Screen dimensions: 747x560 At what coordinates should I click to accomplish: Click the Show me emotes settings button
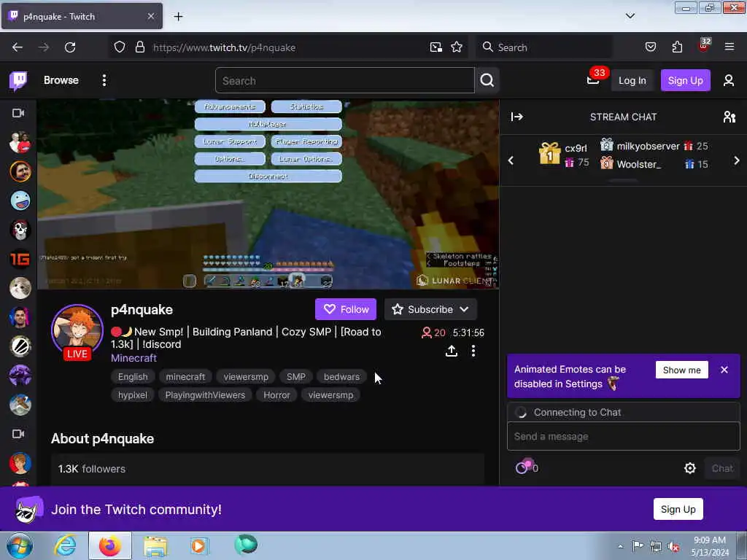click(682, 370)
